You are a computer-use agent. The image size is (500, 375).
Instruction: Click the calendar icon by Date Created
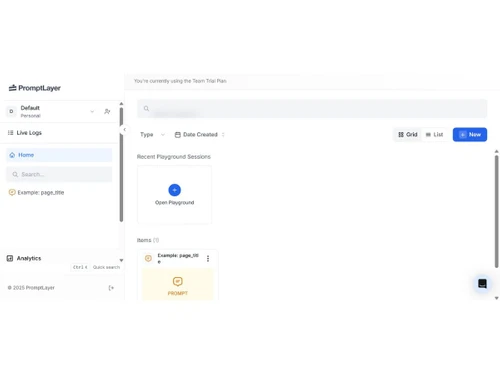178,135
